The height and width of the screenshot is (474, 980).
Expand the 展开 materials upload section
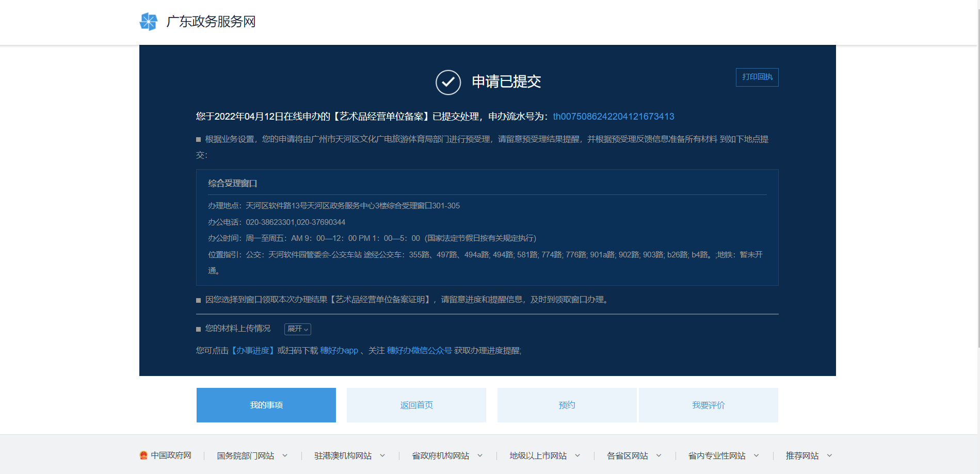point(297,329)
